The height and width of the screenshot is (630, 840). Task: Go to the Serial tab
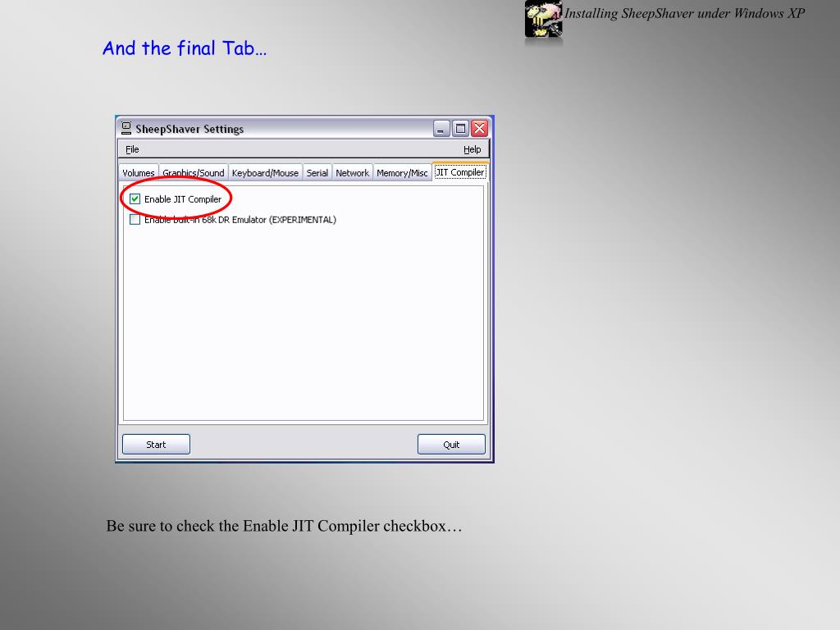click(x=317, y=172)
